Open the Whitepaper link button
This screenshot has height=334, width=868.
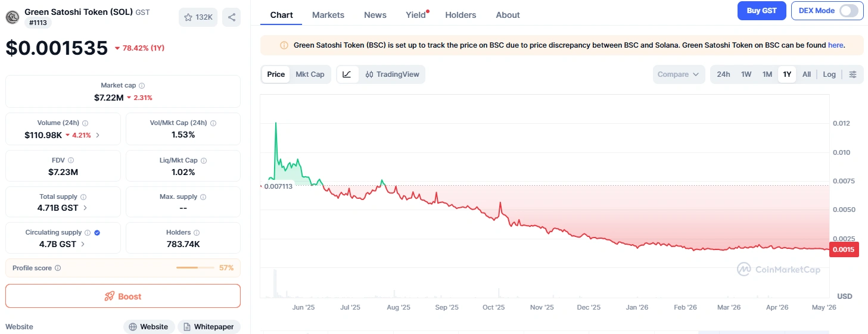coord(209,327)
